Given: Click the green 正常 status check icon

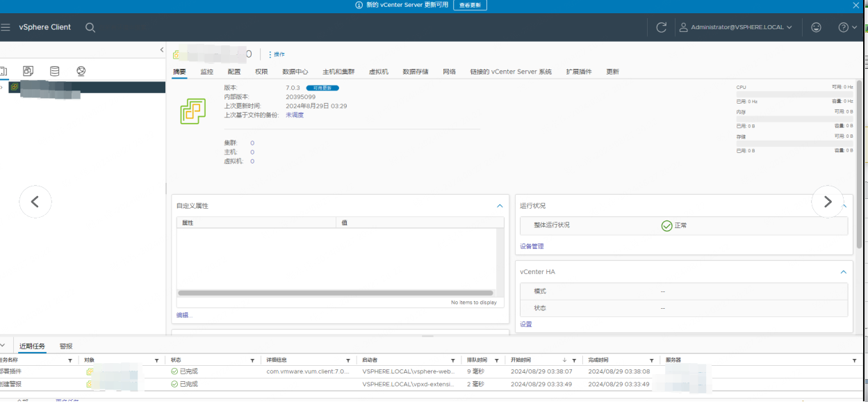Looking at the screenshot, I should coord(666,225).
